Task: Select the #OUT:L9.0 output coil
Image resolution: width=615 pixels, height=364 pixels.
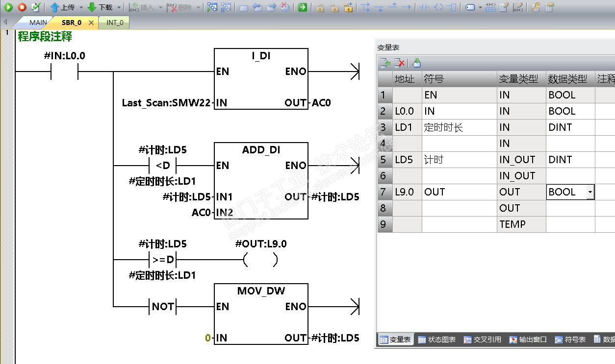Action: coord(260,260)
